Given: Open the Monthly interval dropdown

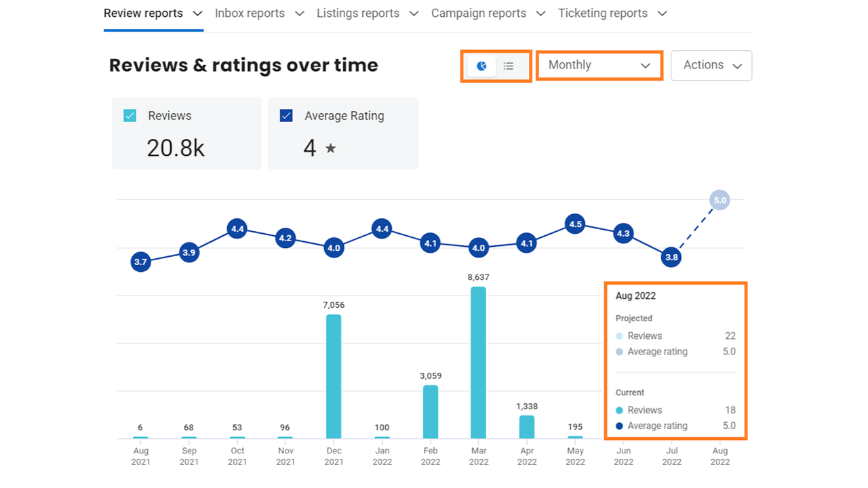Looking at the screenshot, I should (599, 65).
